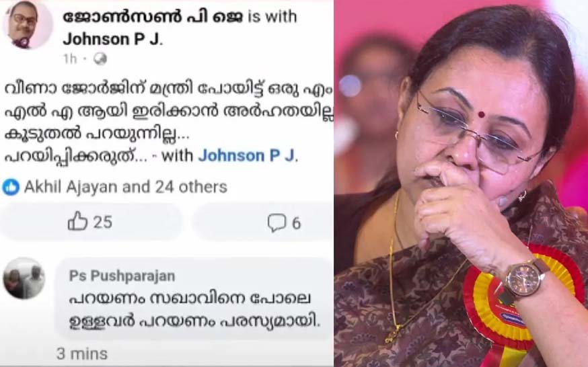Click the thumbs-up Like icon
Screen dimensions: 588x367
(x=77, y=221)
